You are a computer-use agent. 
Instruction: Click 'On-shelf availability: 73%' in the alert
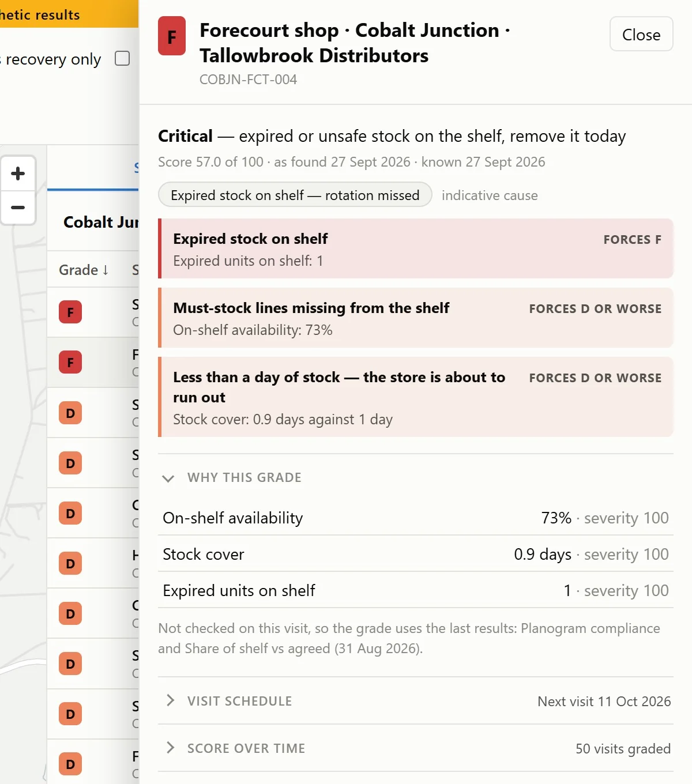tap(253, 330)
